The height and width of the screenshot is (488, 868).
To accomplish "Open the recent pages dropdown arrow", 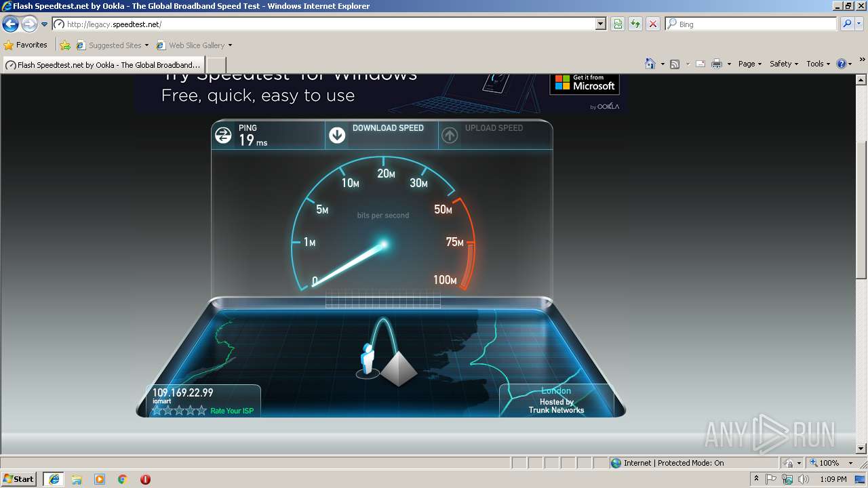I will click(x=44, y=24).
